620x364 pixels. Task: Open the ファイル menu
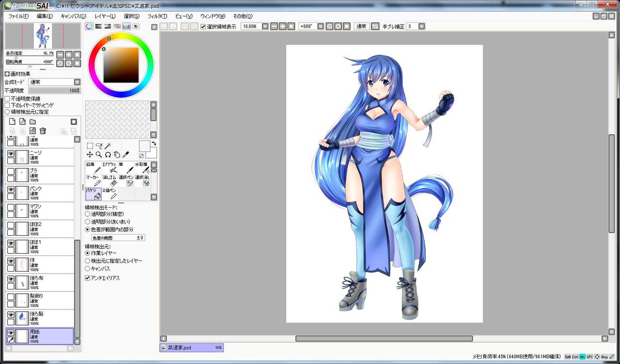click(x=18, y=16)
